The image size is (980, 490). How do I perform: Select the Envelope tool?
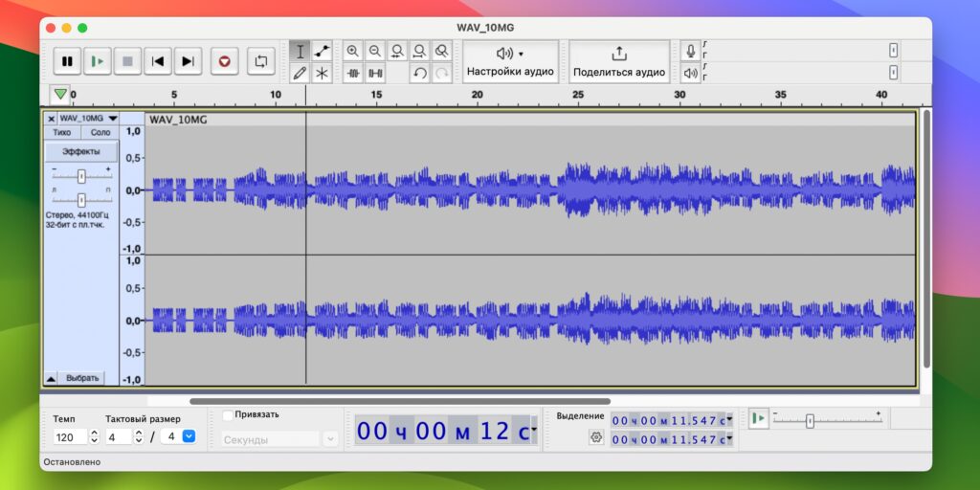pyautogui.click(x=322, y=52)
